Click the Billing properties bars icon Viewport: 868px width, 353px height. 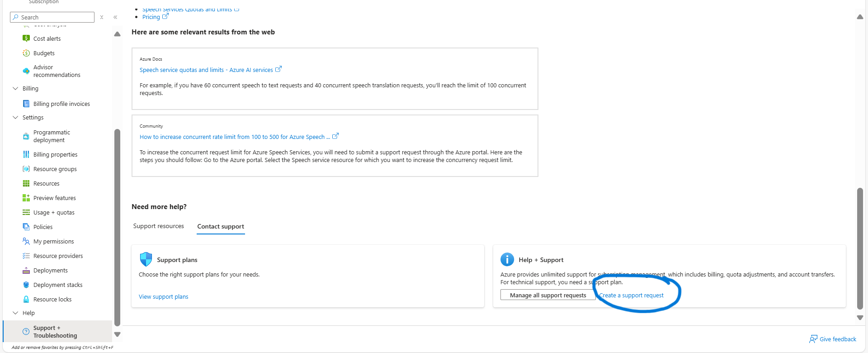26,154
